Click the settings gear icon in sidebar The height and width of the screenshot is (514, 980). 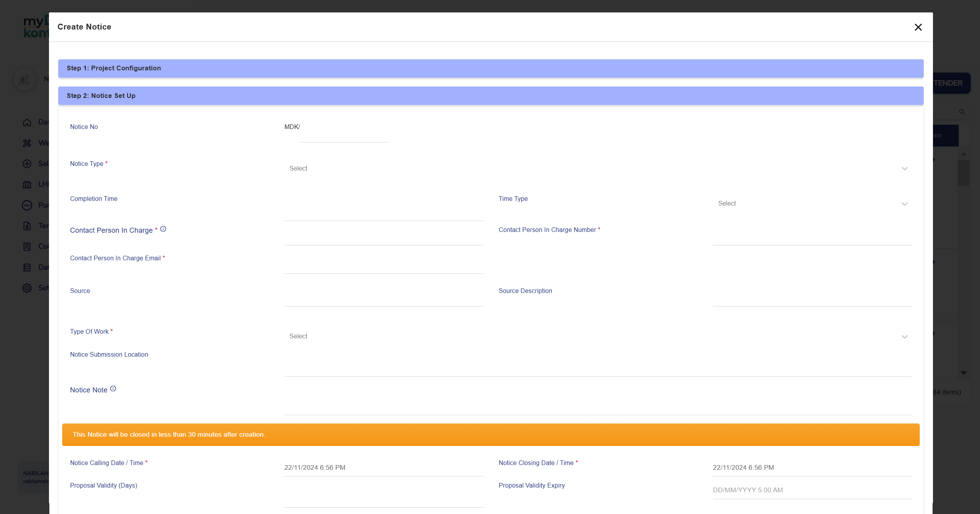27,288
